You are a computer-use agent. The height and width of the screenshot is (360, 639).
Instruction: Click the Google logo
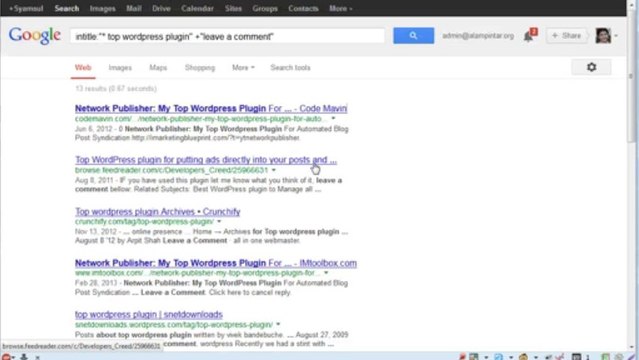(x=35, y=35)
